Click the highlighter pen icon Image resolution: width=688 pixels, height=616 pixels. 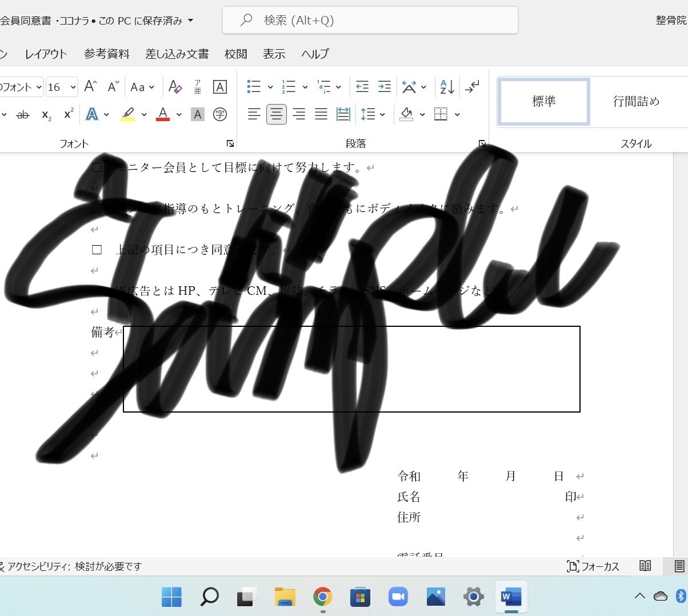pos(128,114)
